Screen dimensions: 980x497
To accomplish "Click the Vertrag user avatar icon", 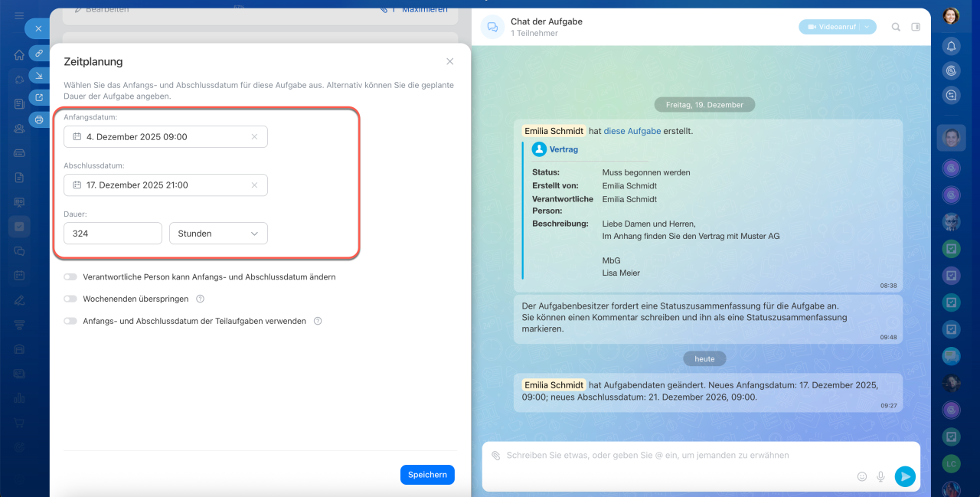I will point(540,149).
